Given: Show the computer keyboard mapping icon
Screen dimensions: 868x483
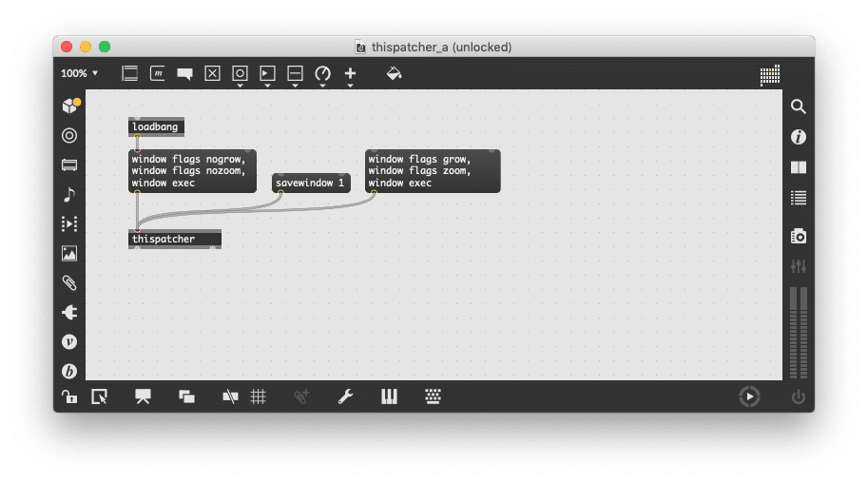Looking at the screenshot, I should (x=433, y=396).
